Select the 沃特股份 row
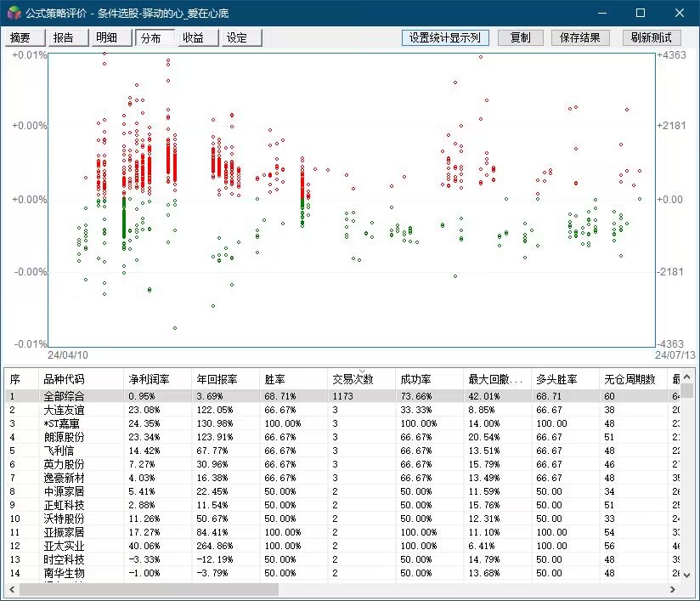 point(342,519)
